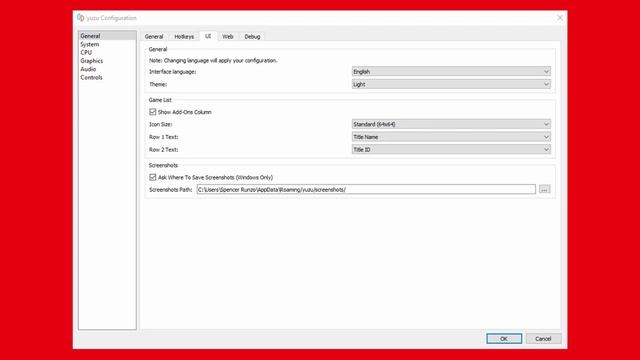Discard changes with the Cancel button
640x360 pixels.
[x=543, y=339]
